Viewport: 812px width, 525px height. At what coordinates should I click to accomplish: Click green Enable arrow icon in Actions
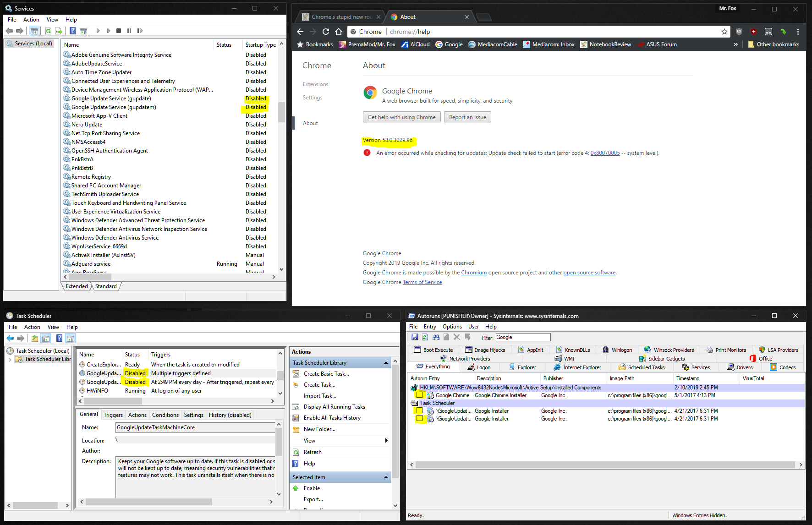click(296, 488)
